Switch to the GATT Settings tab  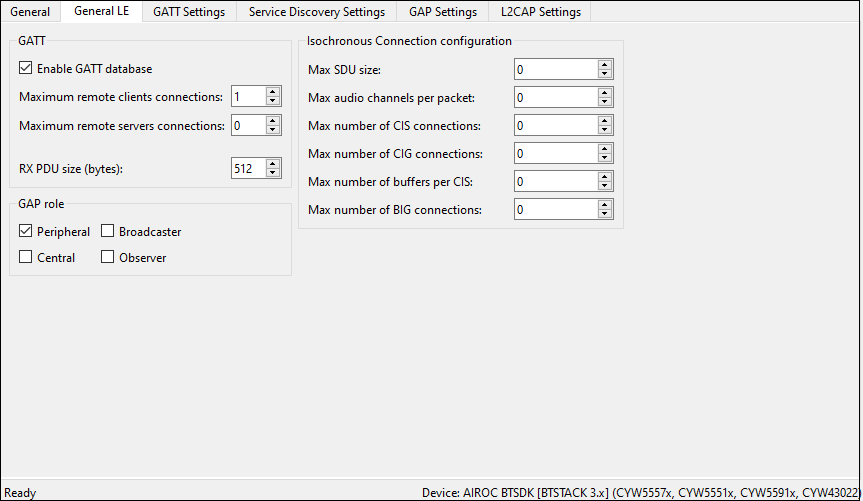click(188, 12)
